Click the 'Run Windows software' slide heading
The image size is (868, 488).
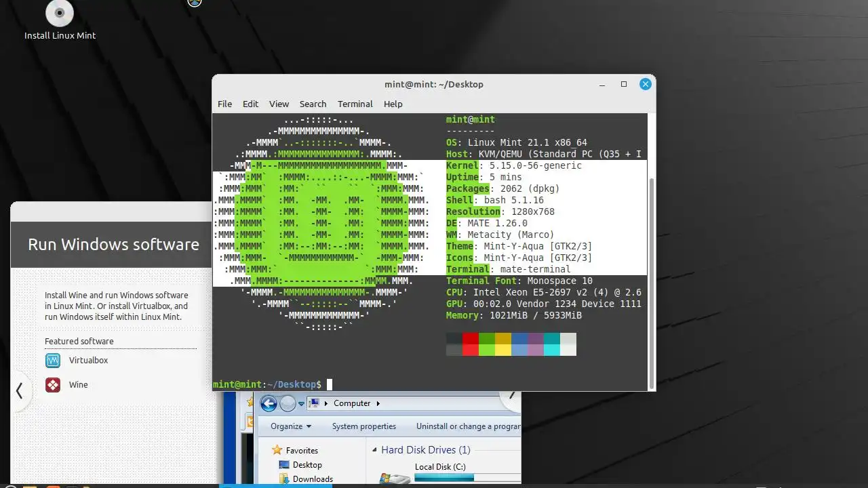pyautogui.click(x=113, y=245)
